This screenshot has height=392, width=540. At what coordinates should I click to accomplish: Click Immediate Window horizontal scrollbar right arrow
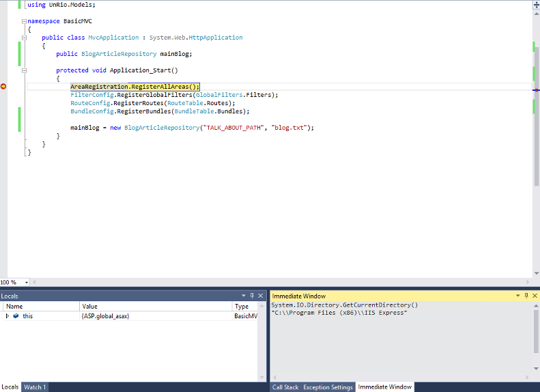528,378
